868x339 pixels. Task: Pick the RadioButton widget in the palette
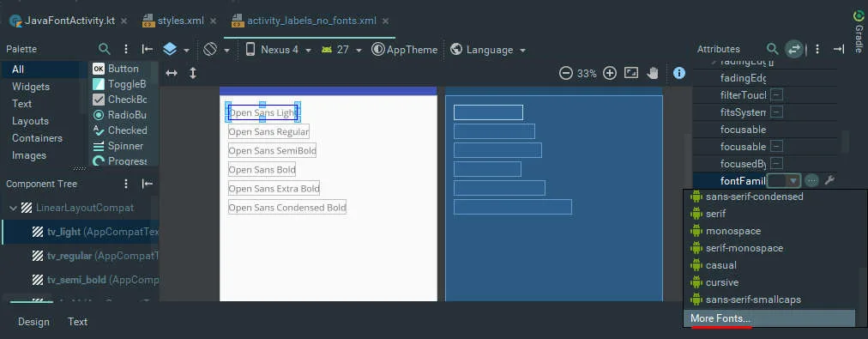point(119,115)
